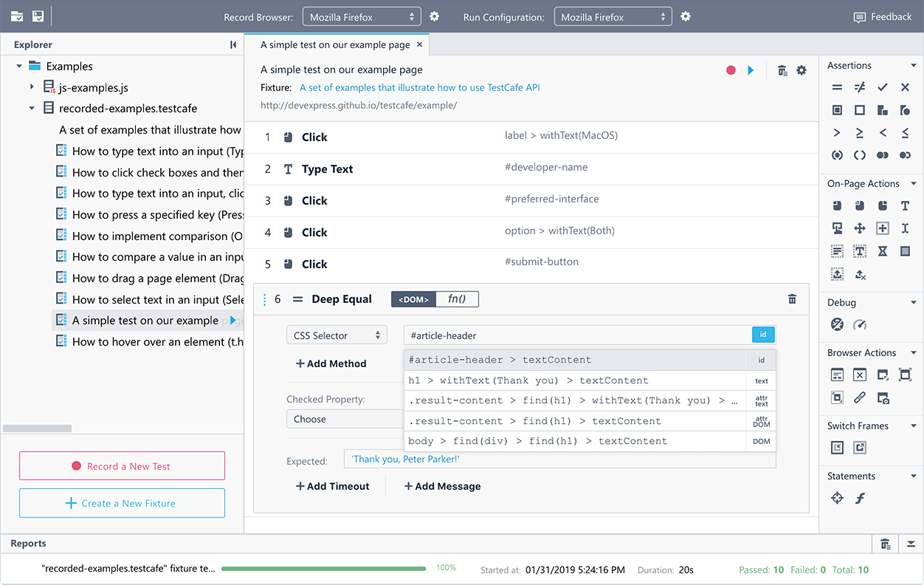Click the equals assertion icon

pyautogui.click(x=837, y=87)
